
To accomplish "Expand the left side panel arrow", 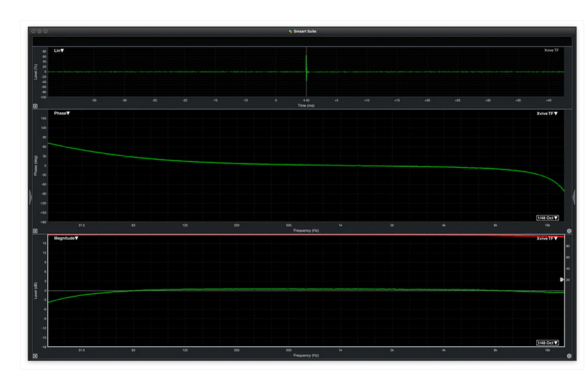I will click(30, 198).
